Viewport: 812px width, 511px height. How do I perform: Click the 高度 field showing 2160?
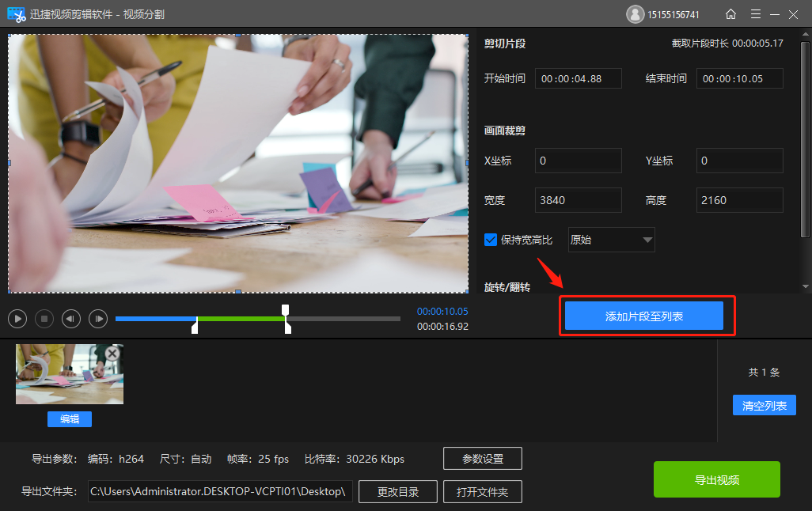(x=739, y=200)
